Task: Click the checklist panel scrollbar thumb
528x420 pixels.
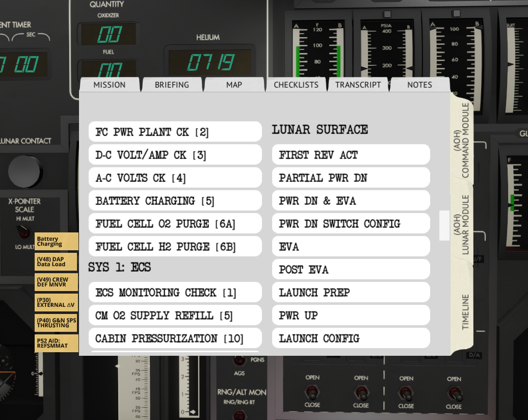Action: pyautogui.click(x=444, y=225)
